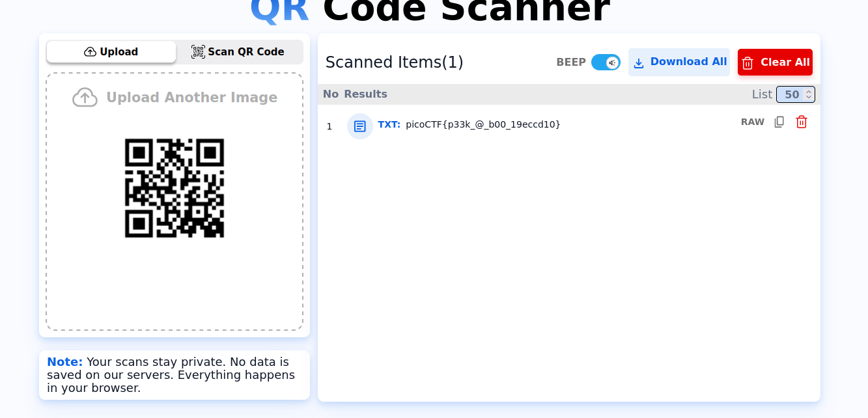Select the picoCTF flag result text
The image size is (868, 418).
pyautogui.click(x=483, y=124)
